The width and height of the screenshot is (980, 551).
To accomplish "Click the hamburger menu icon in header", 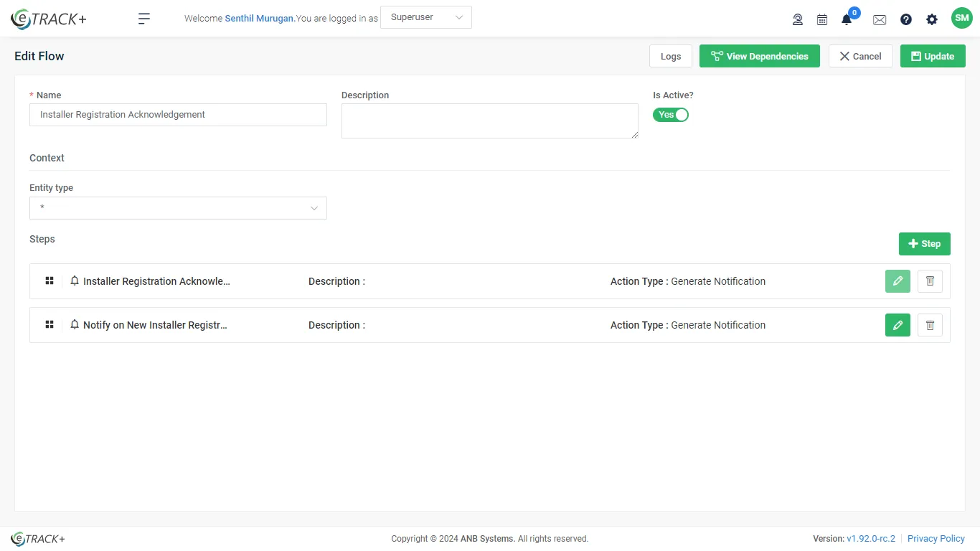I will pos(144,19).
